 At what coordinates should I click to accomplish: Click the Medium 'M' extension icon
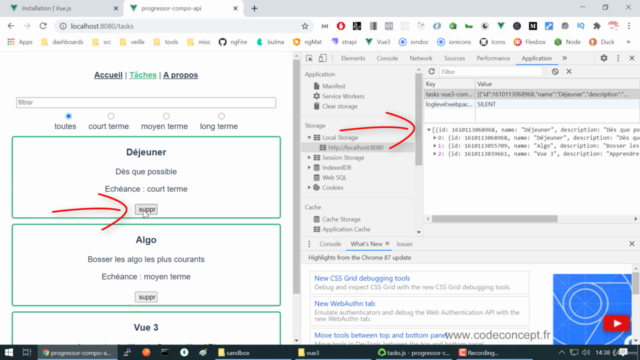(533, 26)
